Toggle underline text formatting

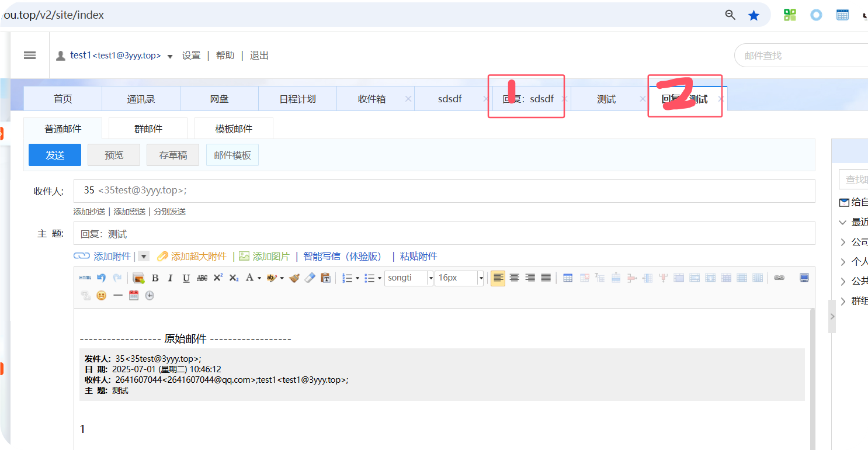click(186, 278)
